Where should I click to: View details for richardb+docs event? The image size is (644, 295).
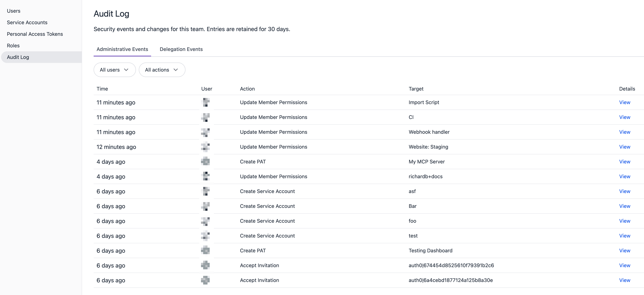click(x=624, y=176)
